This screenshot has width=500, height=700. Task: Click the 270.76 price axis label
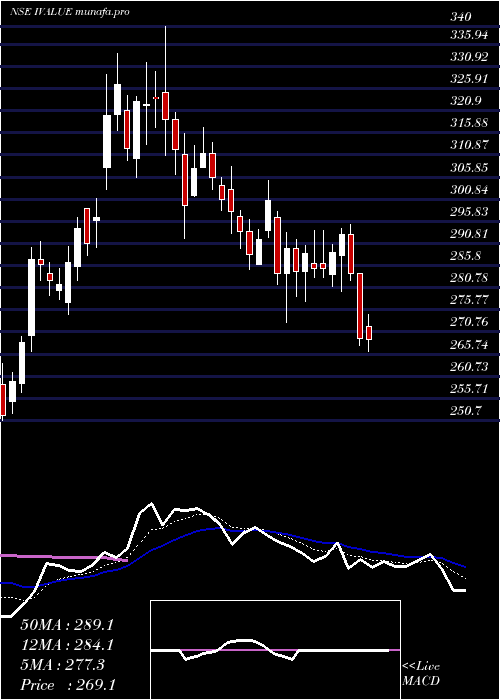(x=469, y=322)
